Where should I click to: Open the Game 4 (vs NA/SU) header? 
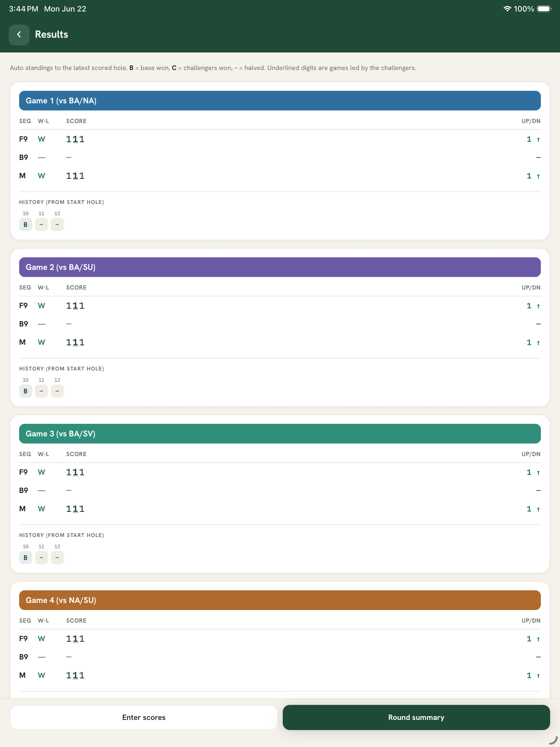tap(280, 600)
